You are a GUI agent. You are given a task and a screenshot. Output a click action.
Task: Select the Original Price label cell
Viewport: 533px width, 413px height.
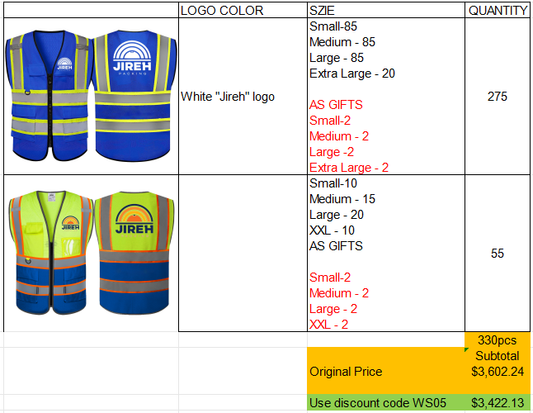[x=386, y=371]
